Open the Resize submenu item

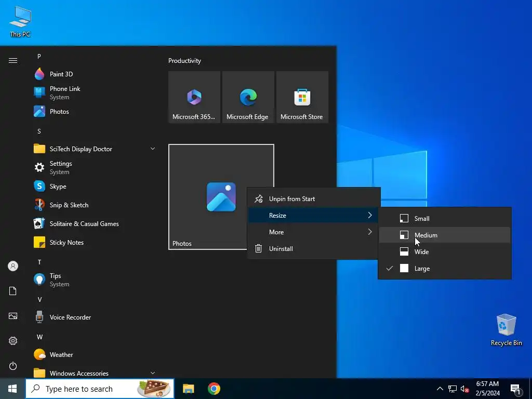point(314,216)
